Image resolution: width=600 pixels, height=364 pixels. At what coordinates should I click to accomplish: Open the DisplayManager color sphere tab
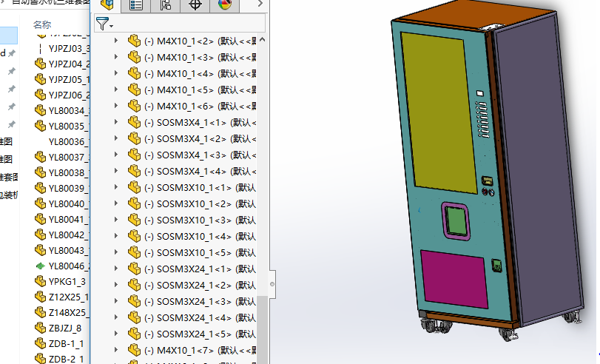coord(225,5)
